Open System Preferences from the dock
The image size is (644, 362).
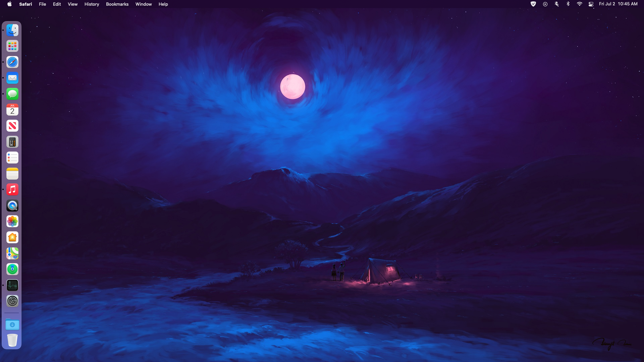[x=12, y=301]
